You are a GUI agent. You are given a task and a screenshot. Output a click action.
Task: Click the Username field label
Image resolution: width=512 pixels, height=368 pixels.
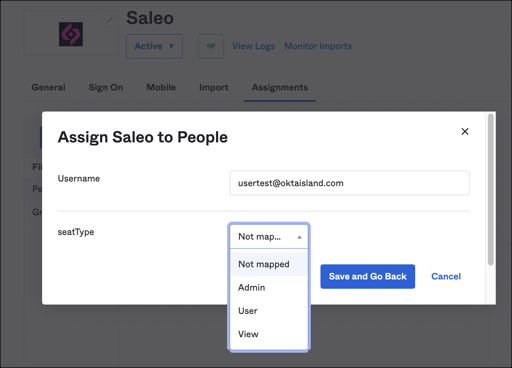[79, 179]
